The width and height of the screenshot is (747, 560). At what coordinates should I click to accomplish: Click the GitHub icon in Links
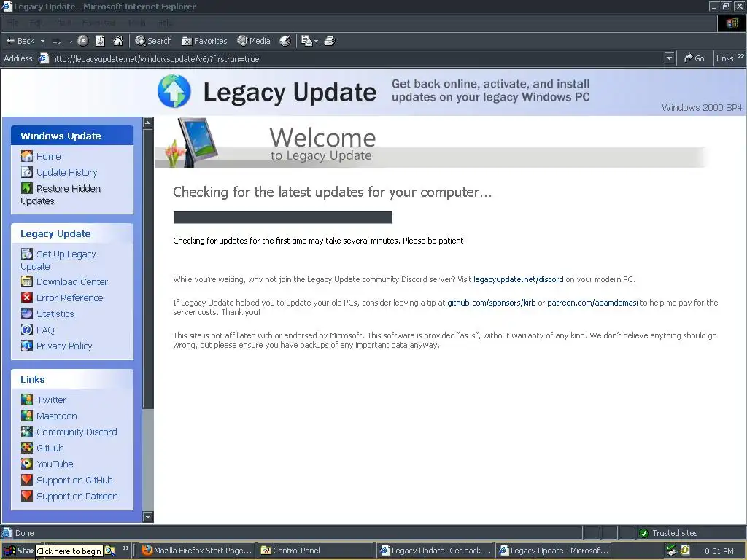[x=27, y=448]
